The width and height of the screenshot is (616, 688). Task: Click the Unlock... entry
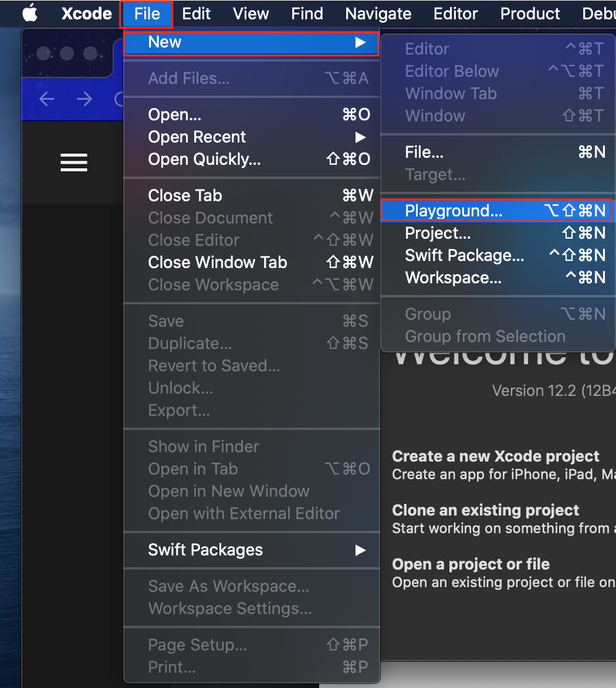(252, 388)
